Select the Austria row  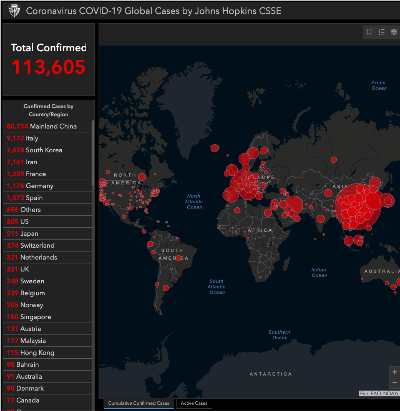[47, 329]
